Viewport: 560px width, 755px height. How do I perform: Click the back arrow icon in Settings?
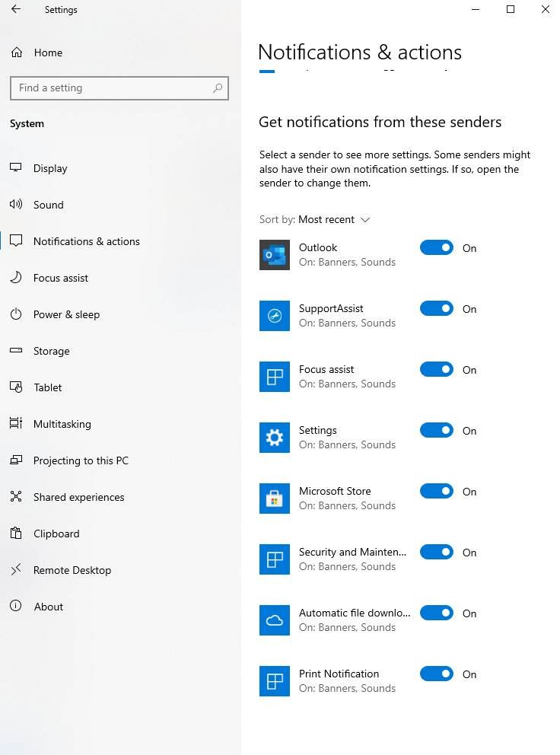point(16,8)
